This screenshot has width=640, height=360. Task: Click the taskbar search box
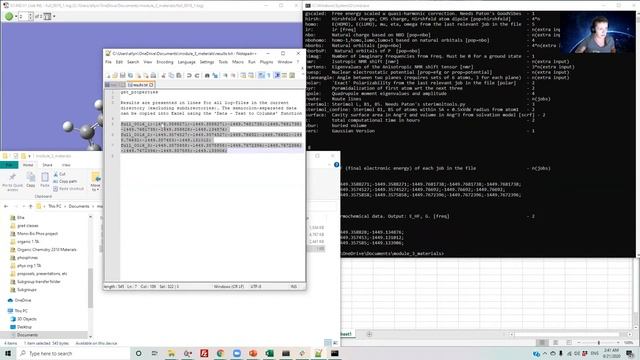coord(73,353)
